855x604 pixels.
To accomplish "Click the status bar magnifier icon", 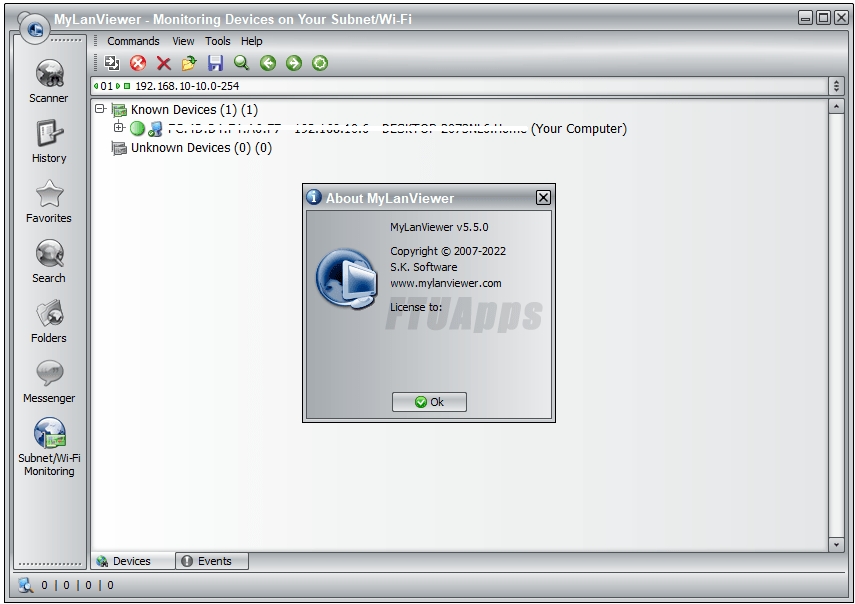I will tap(25, 585).
